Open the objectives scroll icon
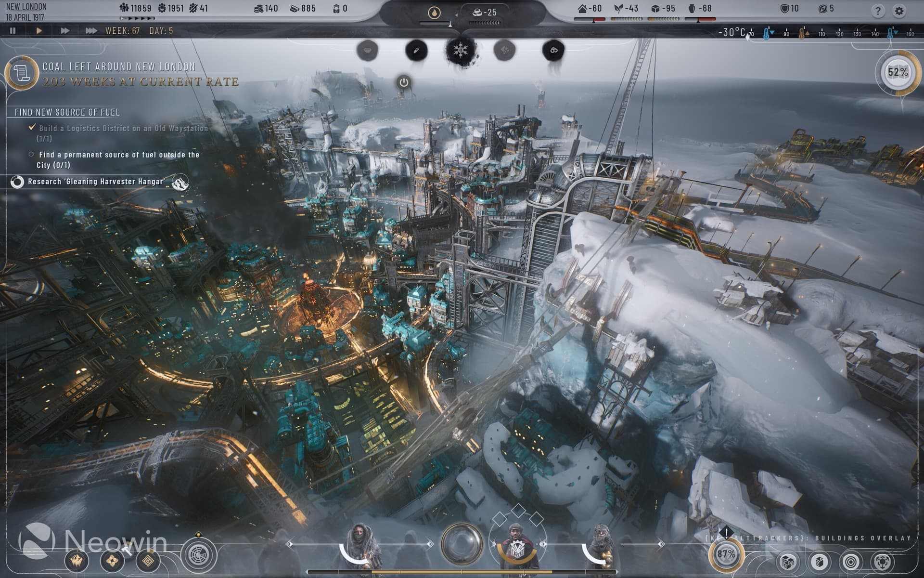This screenshot has height=578, width=924. pyautogui.click(x=22, y=73)
